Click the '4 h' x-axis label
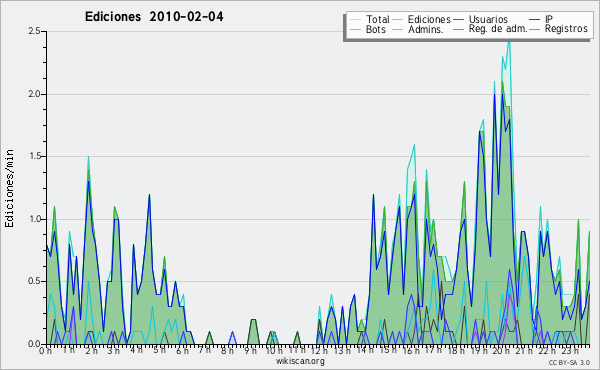Screen dimensions: 600x370 click(x=136, y=350)
